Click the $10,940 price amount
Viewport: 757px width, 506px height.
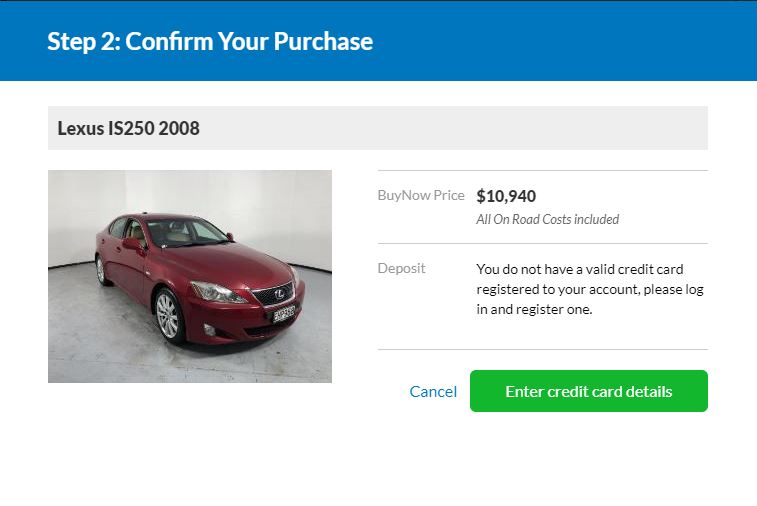click(506, 196)
